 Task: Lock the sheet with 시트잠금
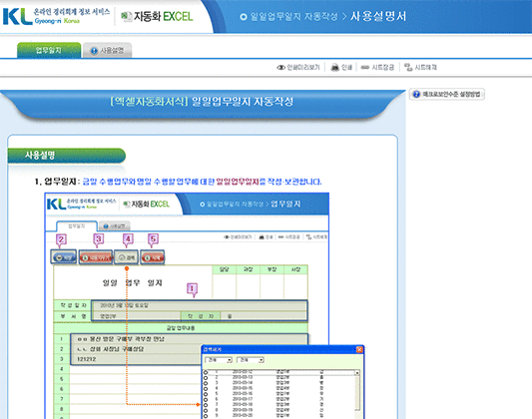[x=377, y=67]
